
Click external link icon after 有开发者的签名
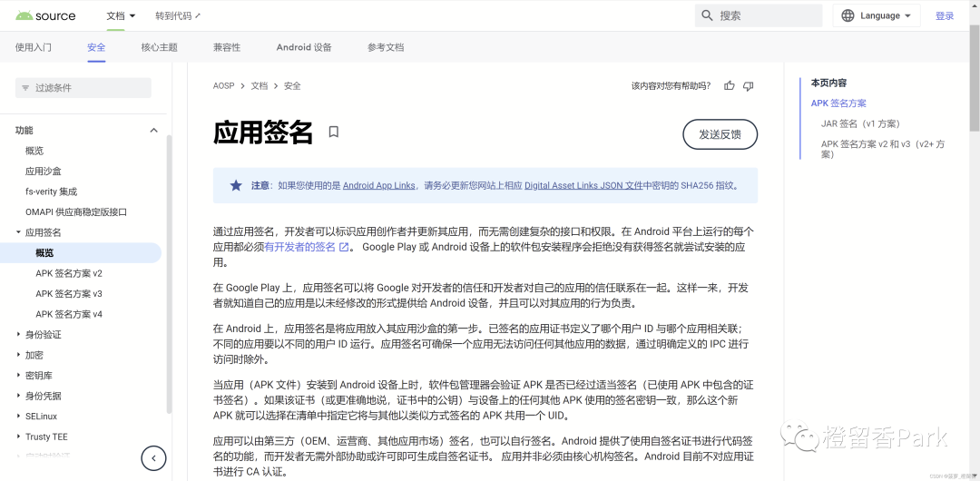pyautogui.click(x=344, y=247)
